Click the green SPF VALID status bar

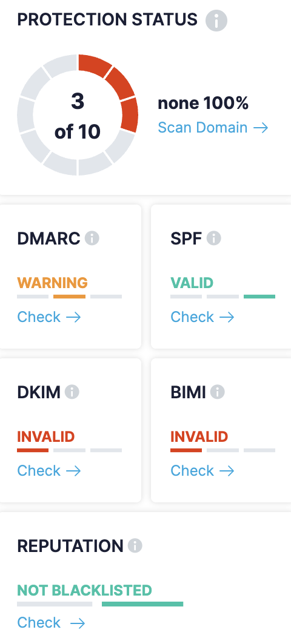pyautogui.click(x=259, y=297)
